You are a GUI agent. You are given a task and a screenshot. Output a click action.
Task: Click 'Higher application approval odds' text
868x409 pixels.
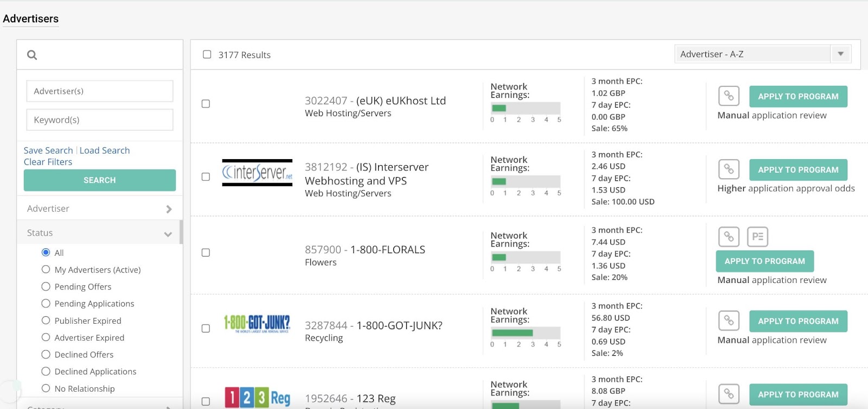click(786, 188)
